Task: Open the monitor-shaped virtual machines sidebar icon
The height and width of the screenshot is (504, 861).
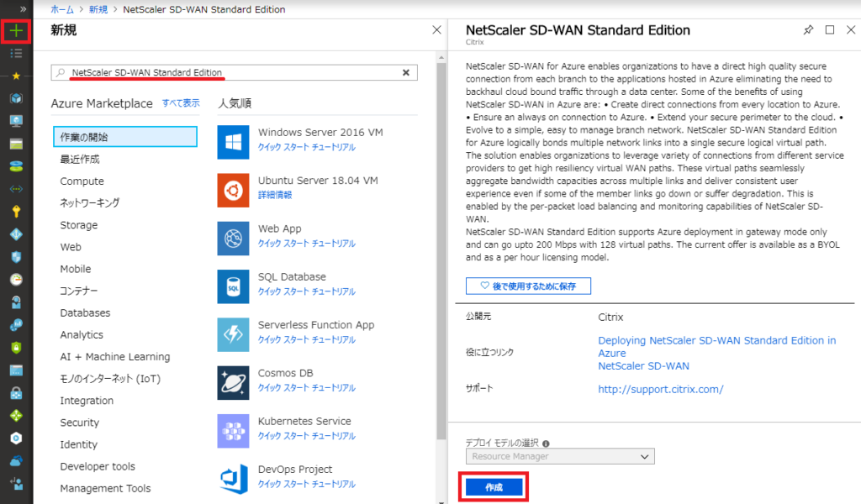Action: pos(16,121)
